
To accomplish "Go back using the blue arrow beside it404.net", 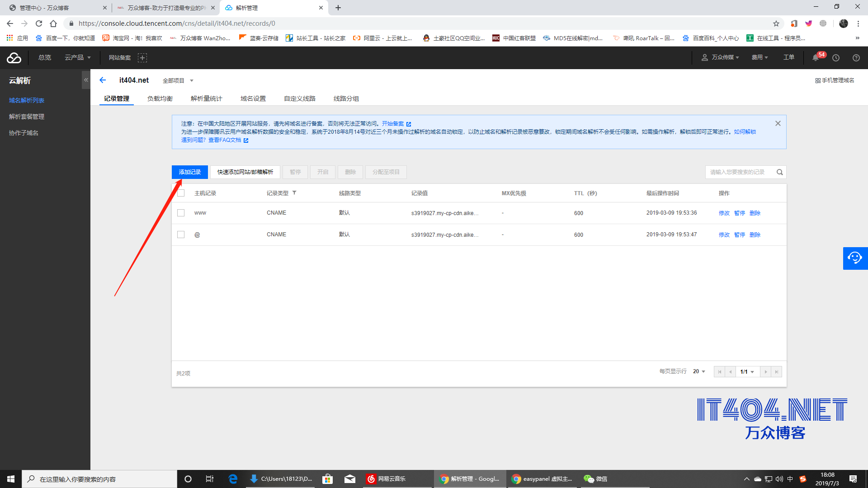I will pyautogui.click(x=103, y=80).
